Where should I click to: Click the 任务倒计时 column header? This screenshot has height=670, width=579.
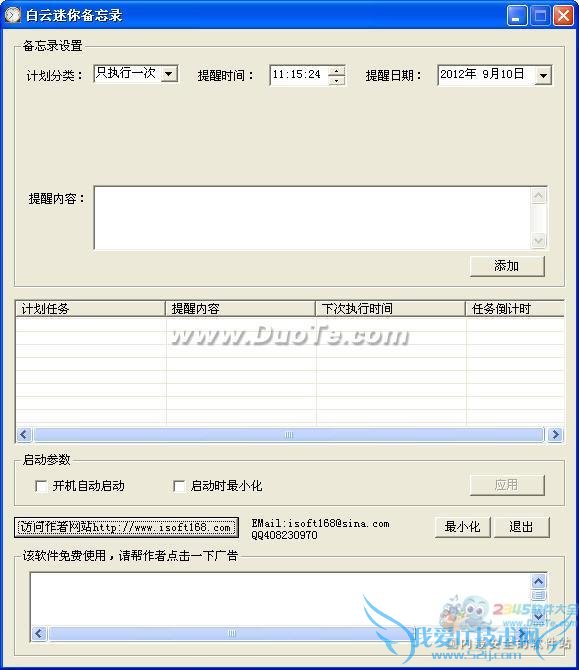coord(515,309)
